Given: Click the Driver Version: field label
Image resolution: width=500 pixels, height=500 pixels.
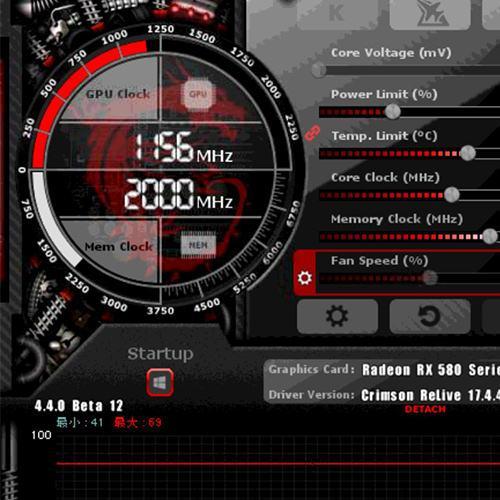Looking at the screenshot, I should (311, 395).
